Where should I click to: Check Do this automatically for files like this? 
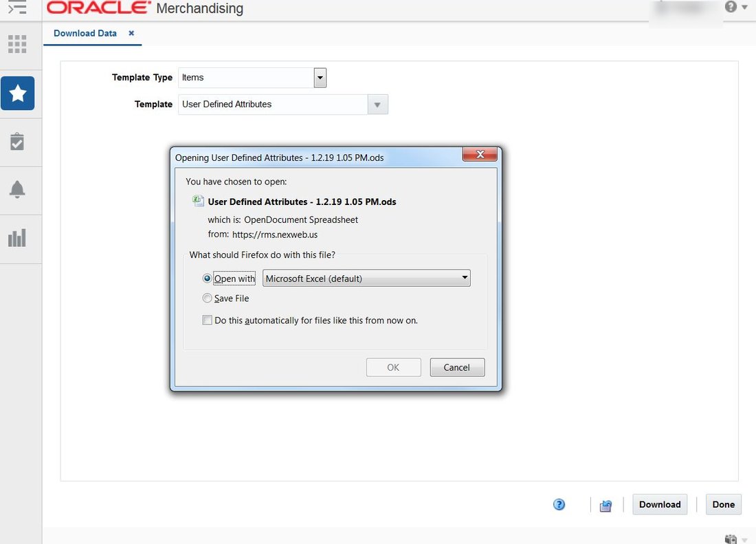click(x=207, y=320)
